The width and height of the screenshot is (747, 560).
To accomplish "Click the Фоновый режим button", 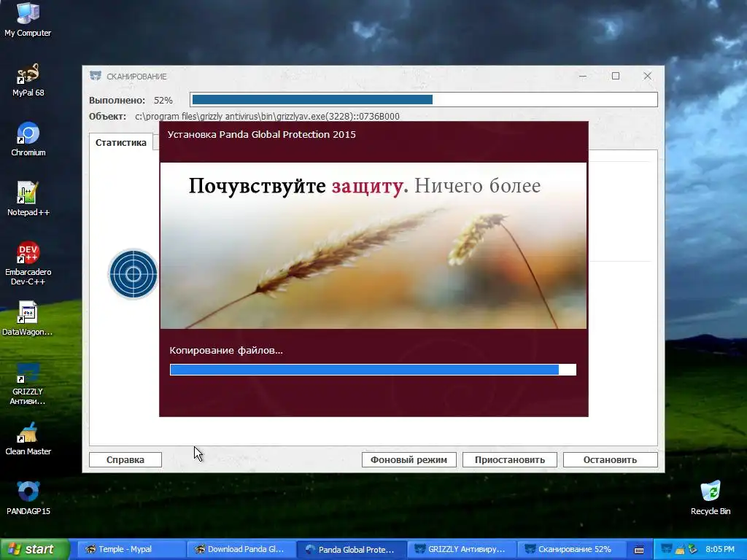I will point(409,459).
